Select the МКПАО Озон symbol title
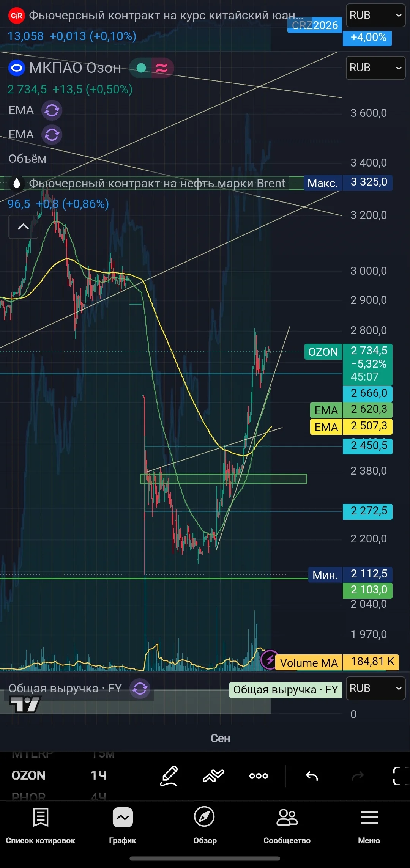Image resolution: width=410 pixels, height=868 pixels. click(75, 68)
